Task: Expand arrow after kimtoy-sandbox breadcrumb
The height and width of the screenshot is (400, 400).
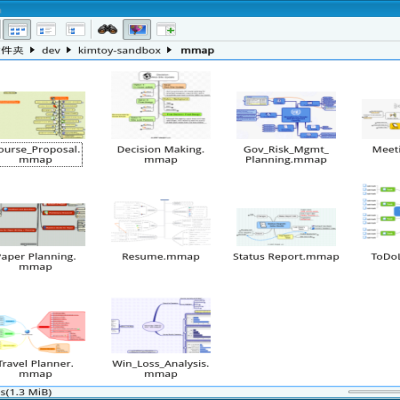Action: (169, 50)
